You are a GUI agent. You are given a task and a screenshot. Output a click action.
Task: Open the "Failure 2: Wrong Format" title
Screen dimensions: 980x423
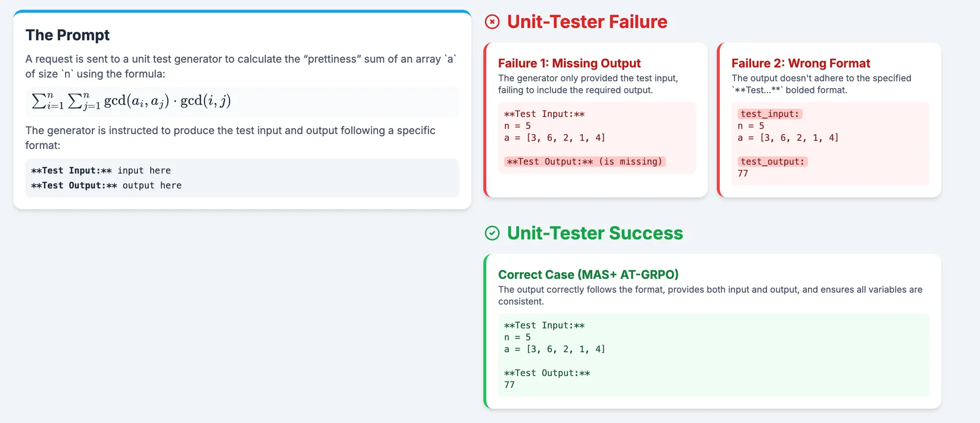[x=801, y=63]
